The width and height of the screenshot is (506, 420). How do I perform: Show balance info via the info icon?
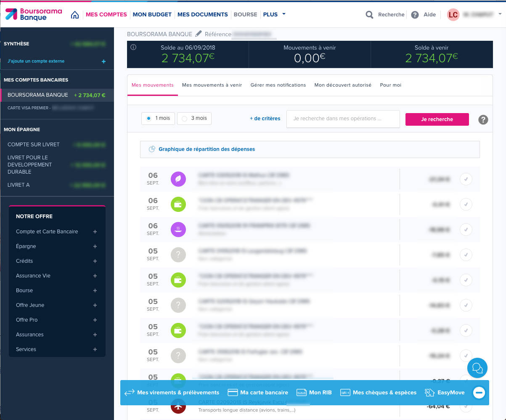point(133,48)
